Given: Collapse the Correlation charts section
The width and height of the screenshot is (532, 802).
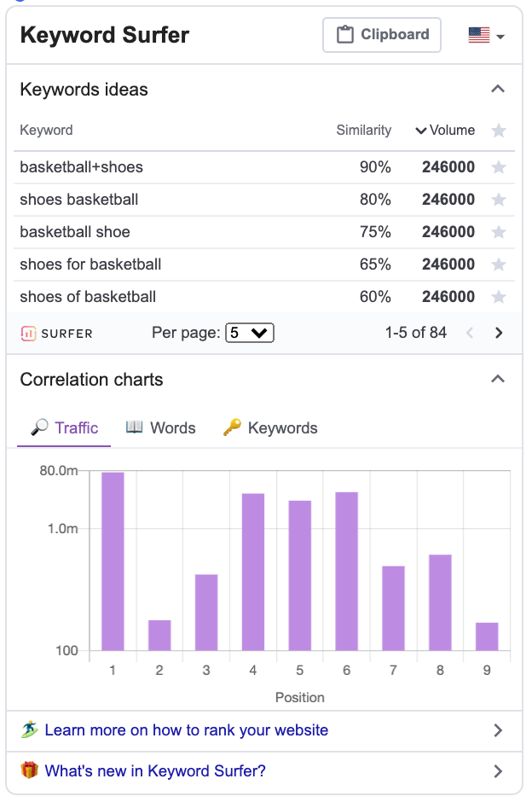Looking at the screenshot, I should tap(498, 379).
